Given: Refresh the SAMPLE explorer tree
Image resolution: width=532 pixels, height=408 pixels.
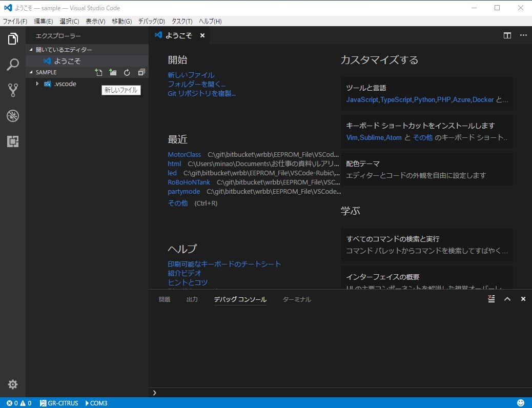Looking at the screenshot, I should point(127,72).
